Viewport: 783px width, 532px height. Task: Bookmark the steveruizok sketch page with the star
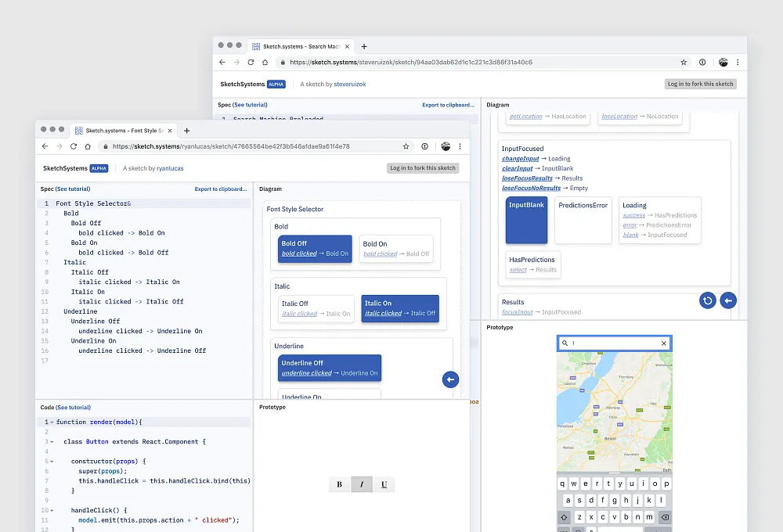684,62
